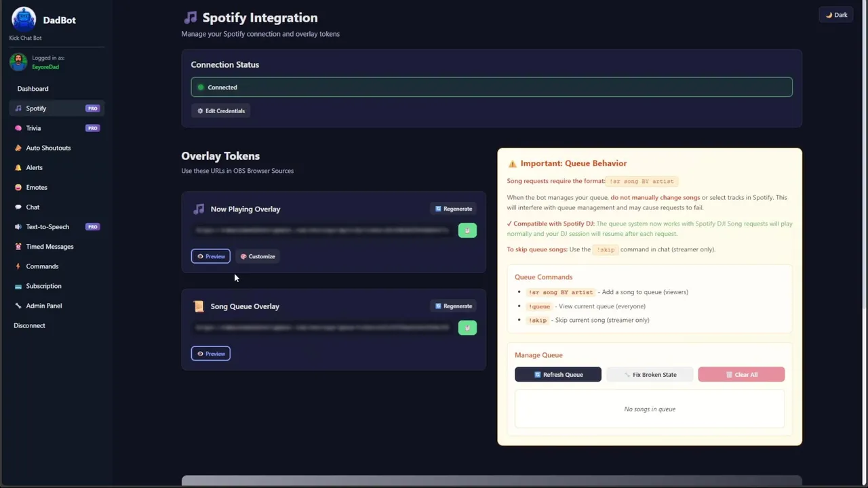Click the Alerts bell icon
The image size is (868, 488).
[18, 167]
